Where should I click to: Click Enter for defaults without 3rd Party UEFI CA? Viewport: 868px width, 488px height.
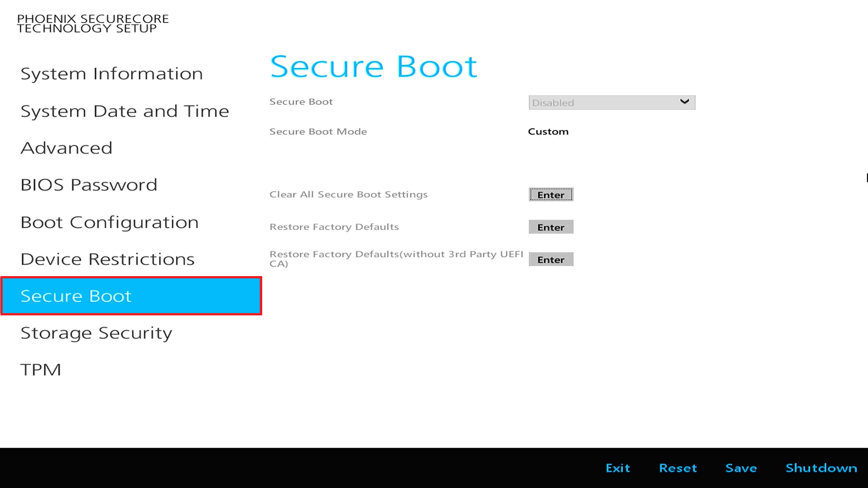551,260
